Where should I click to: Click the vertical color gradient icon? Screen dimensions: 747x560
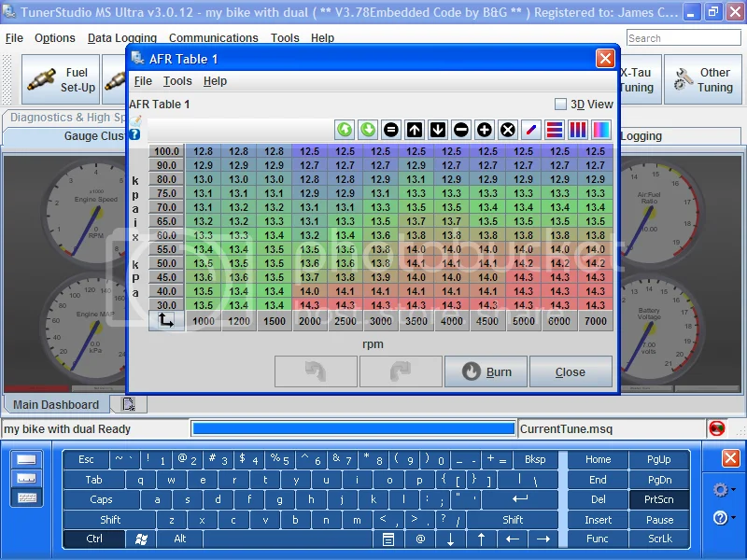click(601, 130)
